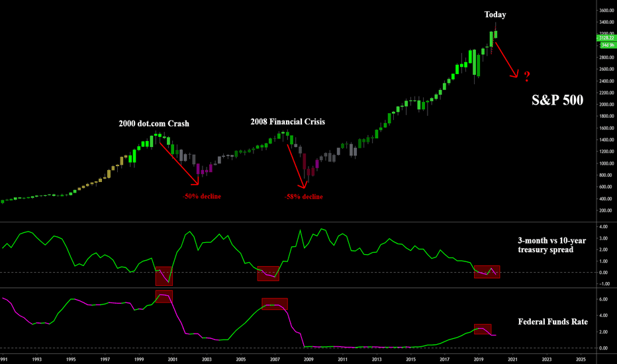617x364 pixels.
Task: Click 6.00 on the Federal Funds axis
Action: click(x=604, y=299)
